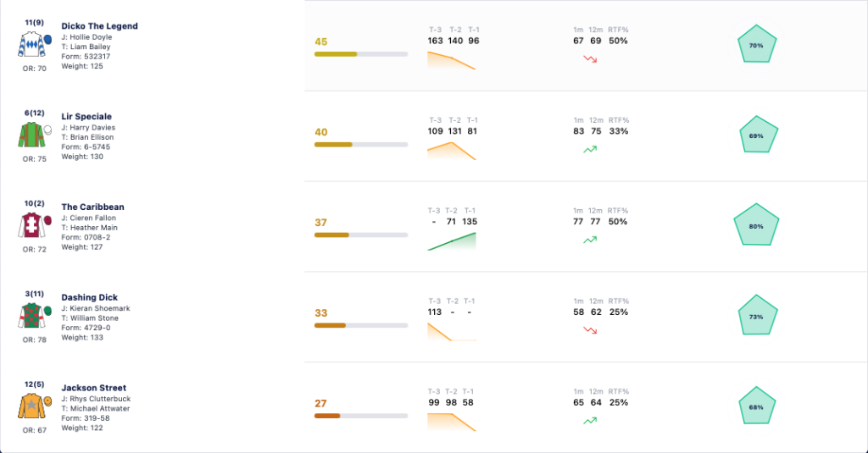Click the rating bar showing score 27
Viewport: 868px width, 453px height.
361,416
